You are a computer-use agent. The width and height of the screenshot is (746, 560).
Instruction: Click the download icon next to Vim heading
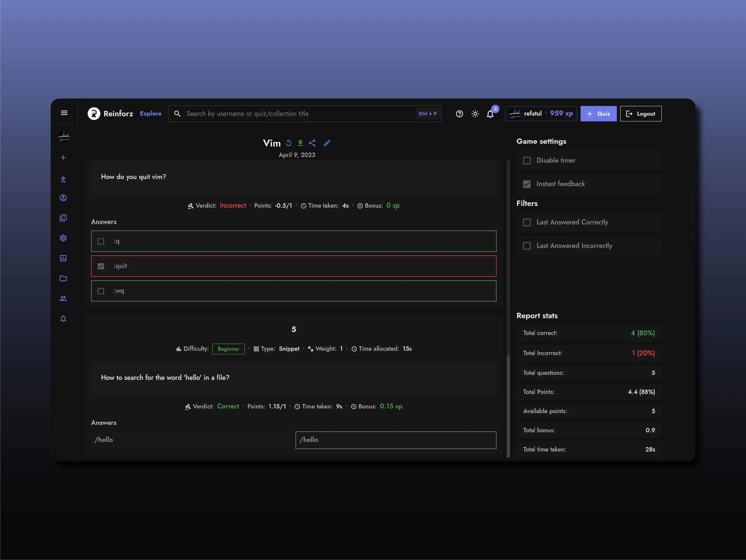click(300, 143)
